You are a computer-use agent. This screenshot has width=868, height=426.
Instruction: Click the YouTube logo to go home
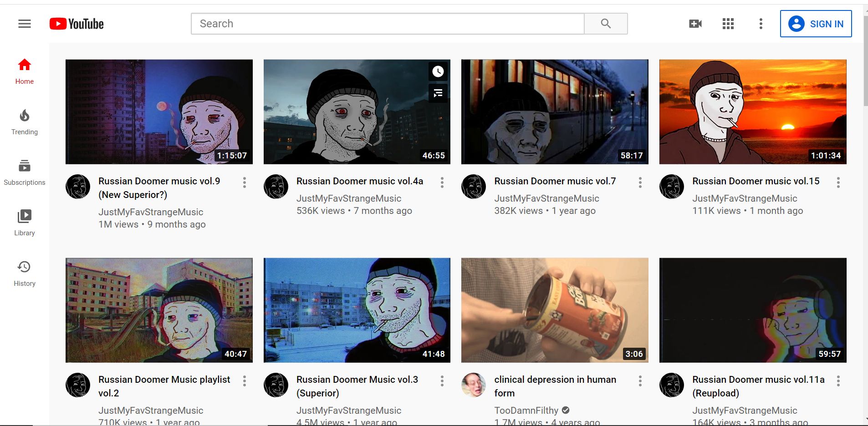76,23
